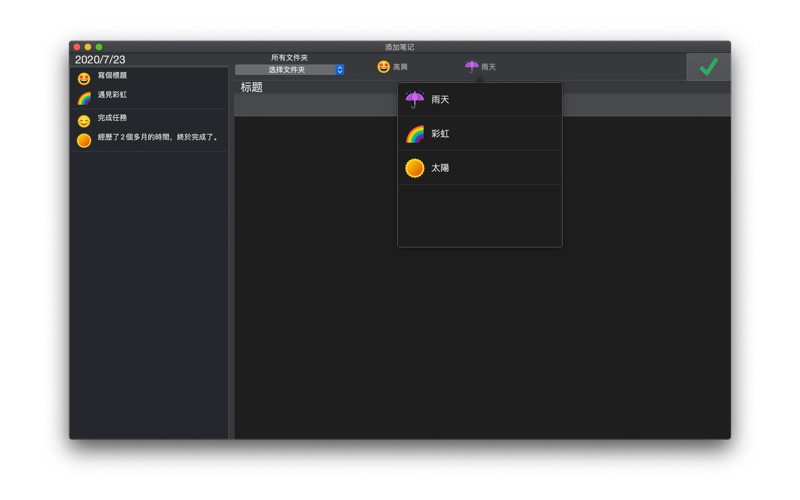Image resolution: width=800 pixels, height=500 pixels.
Task: Choose the 雨天 label in the weather popup
Action: (x=440, y=100)
